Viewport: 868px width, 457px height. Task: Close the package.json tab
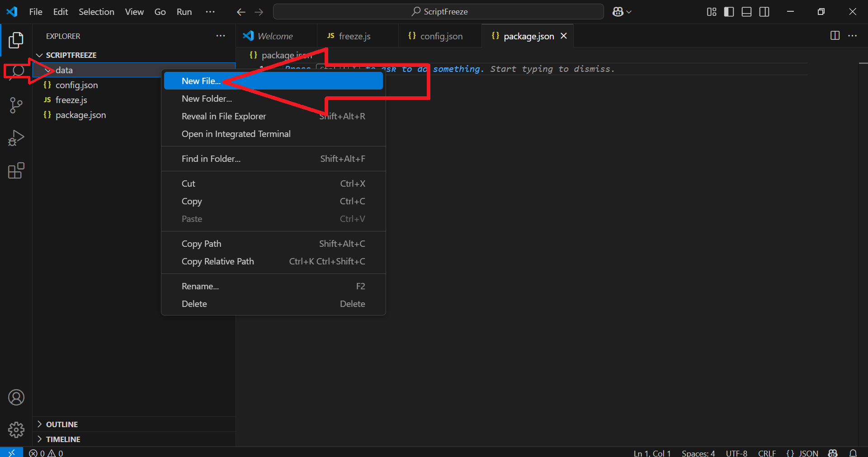pos(564,36)
